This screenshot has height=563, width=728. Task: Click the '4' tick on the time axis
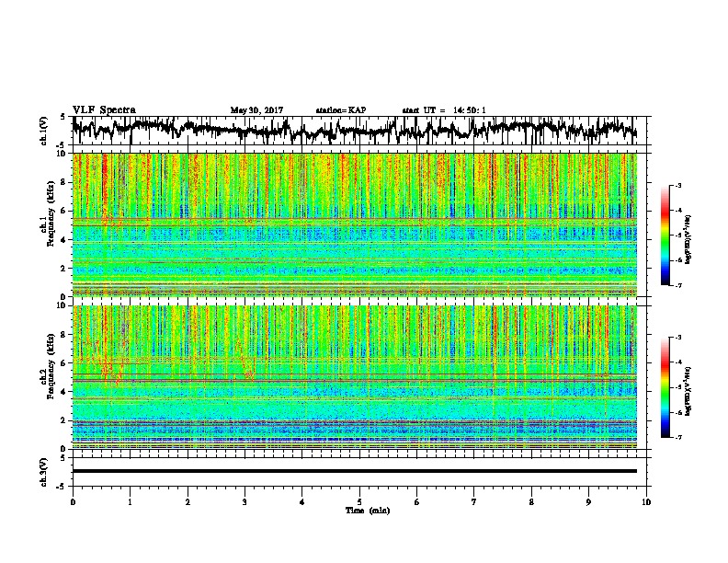point(302,502)
